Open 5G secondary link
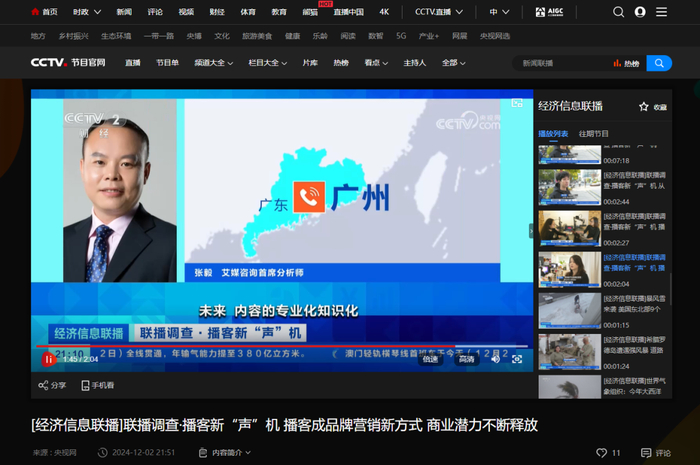The image size is (700, 465). [401, 36]
